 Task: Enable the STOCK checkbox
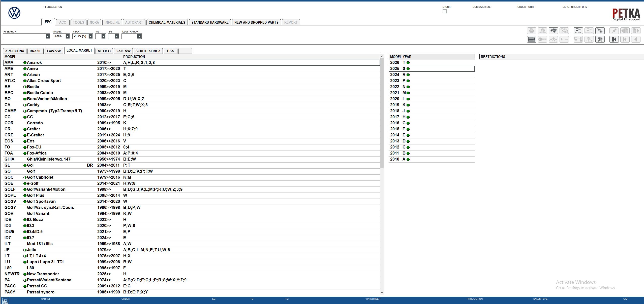[x=445, y=11]
